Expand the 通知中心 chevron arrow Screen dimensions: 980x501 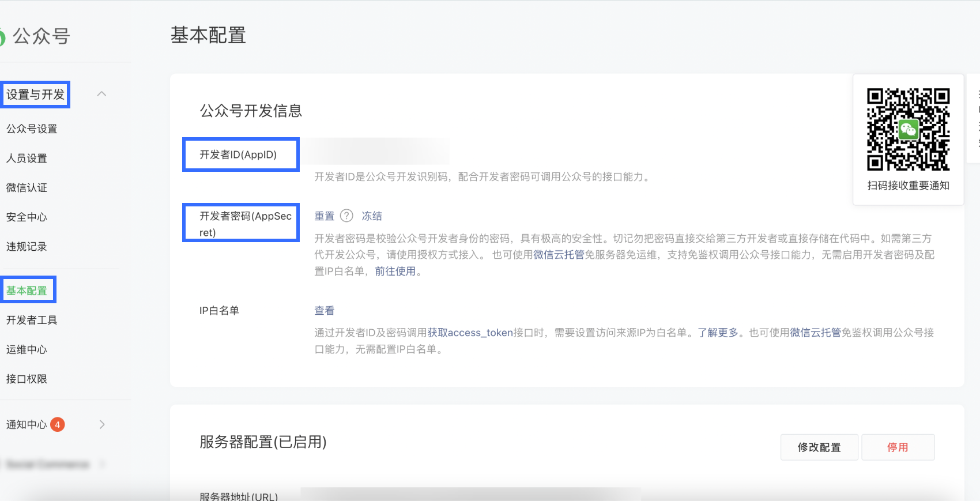click(102, 424)
